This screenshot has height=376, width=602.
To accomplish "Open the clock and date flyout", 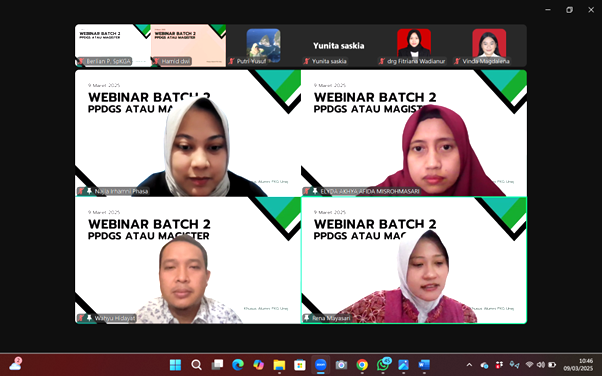I will pyautogui.click(x=579, y=364).
